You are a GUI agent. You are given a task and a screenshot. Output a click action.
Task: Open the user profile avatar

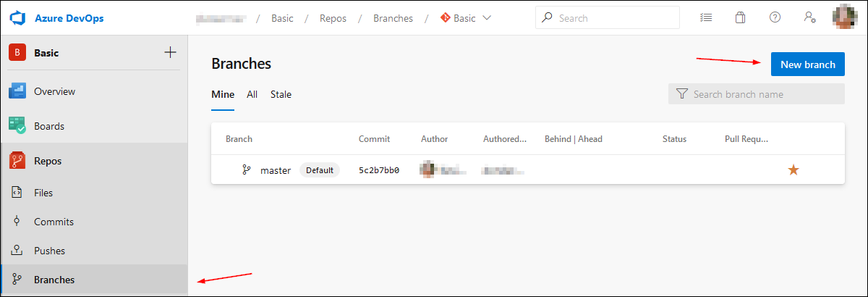(846, 17)
